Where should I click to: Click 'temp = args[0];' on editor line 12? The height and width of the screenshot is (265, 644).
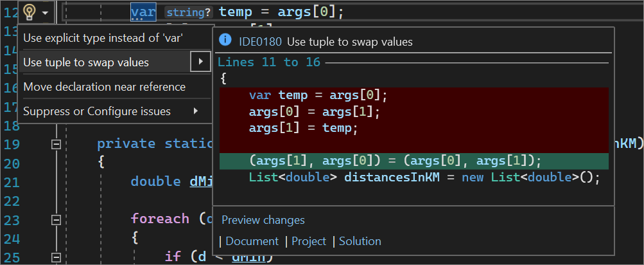click(281, 12)
